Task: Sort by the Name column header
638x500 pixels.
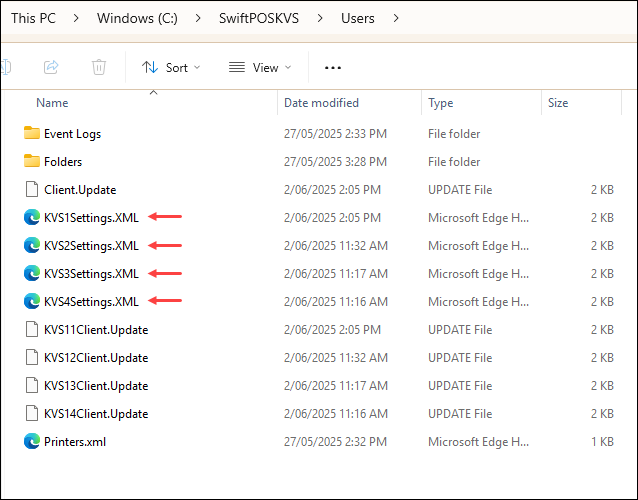Action: (x=52, y=103)
